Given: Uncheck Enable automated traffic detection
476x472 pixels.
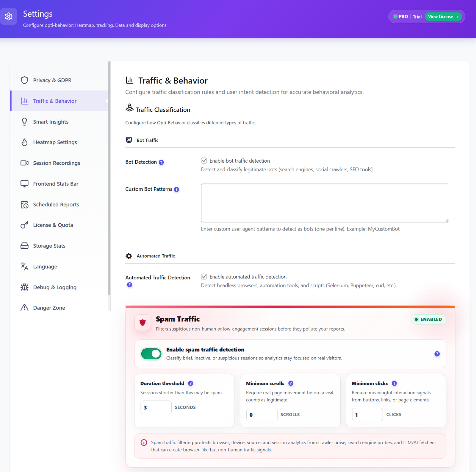Looking at the screenshot, I should point(204,277).
